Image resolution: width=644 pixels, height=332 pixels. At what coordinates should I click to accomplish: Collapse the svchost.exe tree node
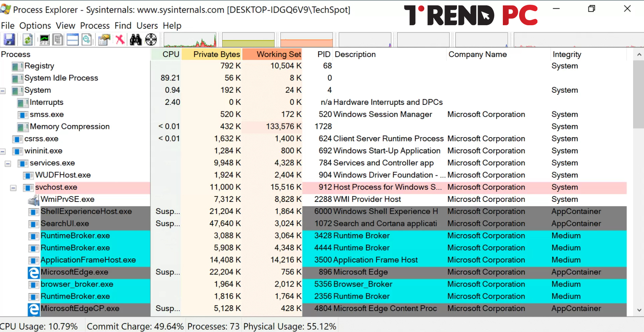[13, 188]
